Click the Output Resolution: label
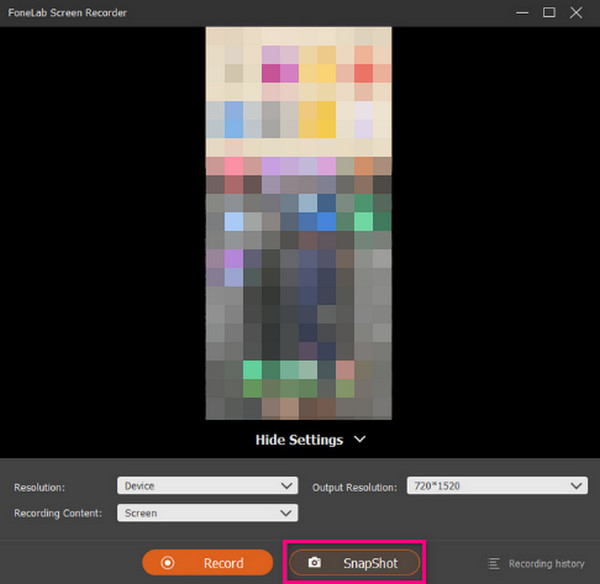This screenshot has height=584, width=600. tap(354, 487)
